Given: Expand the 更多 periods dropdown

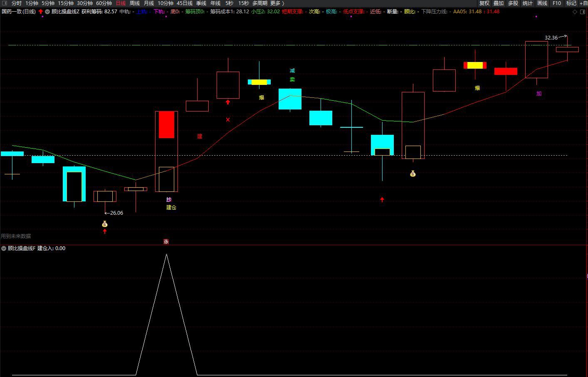Looking at the screenshot, I should (277, 3).
